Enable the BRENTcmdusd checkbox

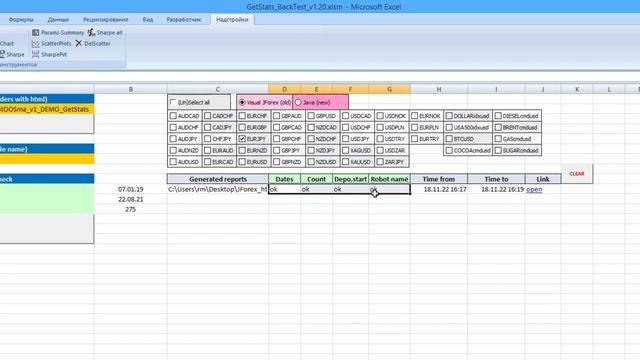498,127
